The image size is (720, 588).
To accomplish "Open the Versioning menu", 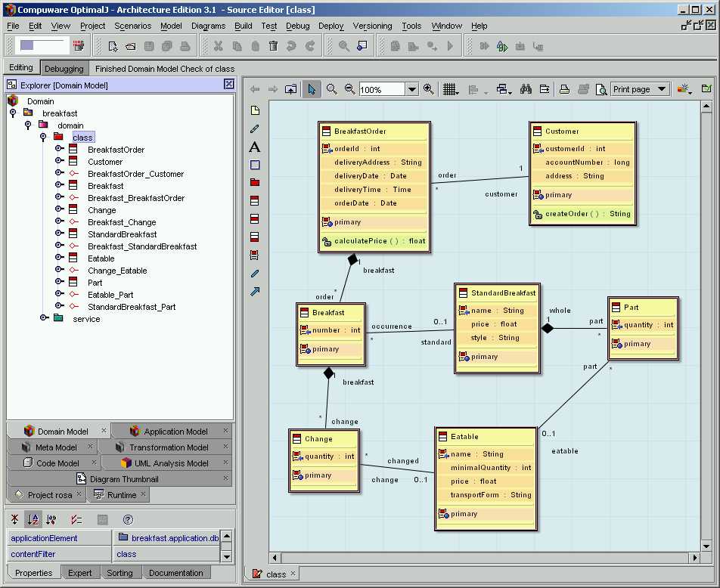I will (372, 26).
